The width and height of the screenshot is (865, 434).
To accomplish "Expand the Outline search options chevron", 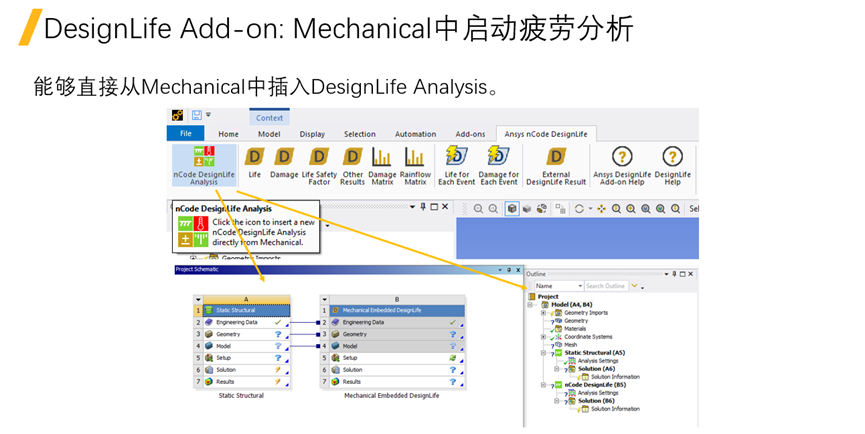I will (634, 286).
